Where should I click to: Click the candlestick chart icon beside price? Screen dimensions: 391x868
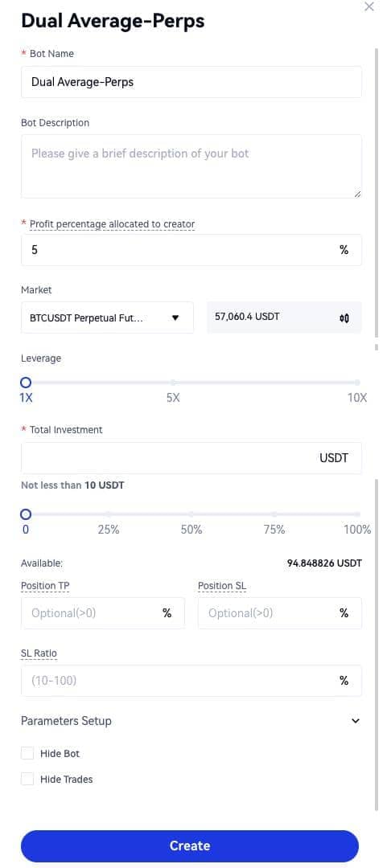(344, 317)
